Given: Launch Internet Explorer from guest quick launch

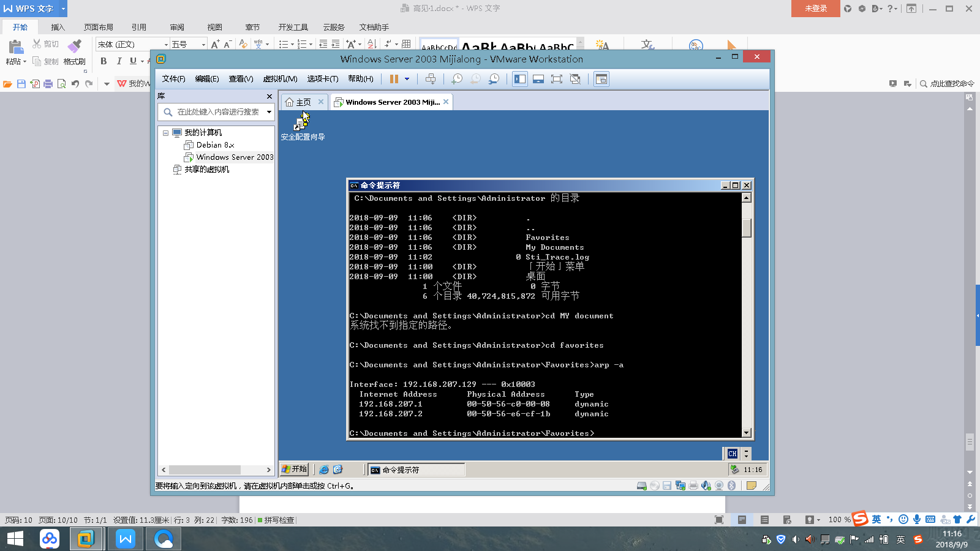Looking at the screenshot, I should [x=324, y=470].
